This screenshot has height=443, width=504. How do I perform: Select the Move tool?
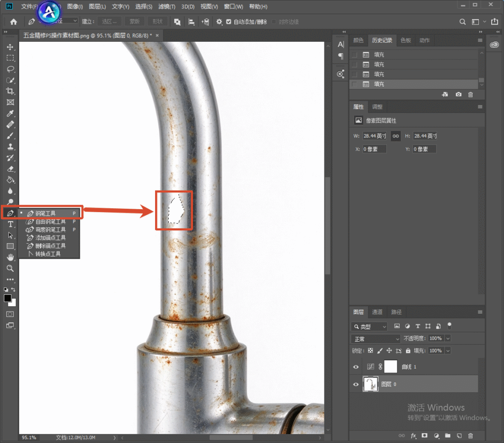pos(10,47)
